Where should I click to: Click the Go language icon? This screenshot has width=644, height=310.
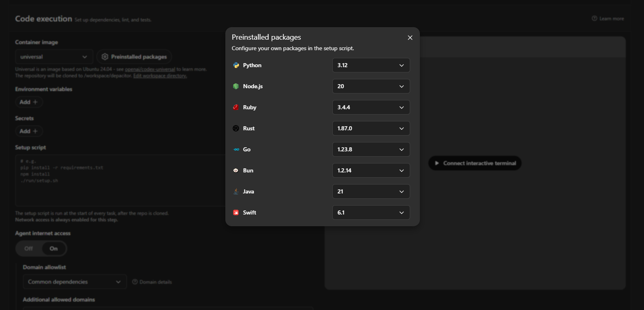pos(236,149)
